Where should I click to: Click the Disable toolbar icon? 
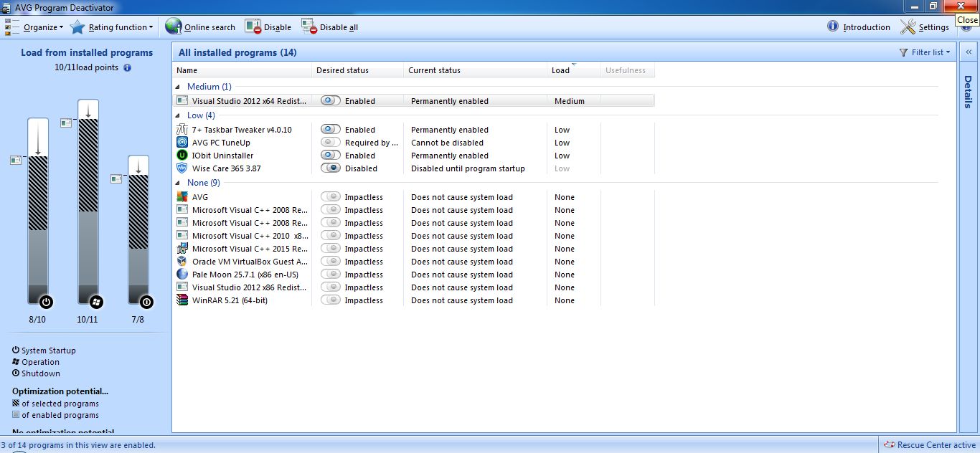253,27
